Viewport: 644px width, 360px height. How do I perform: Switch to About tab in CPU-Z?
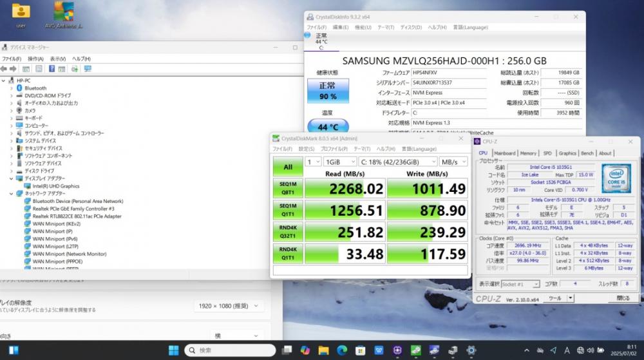(x=605, y=153)
